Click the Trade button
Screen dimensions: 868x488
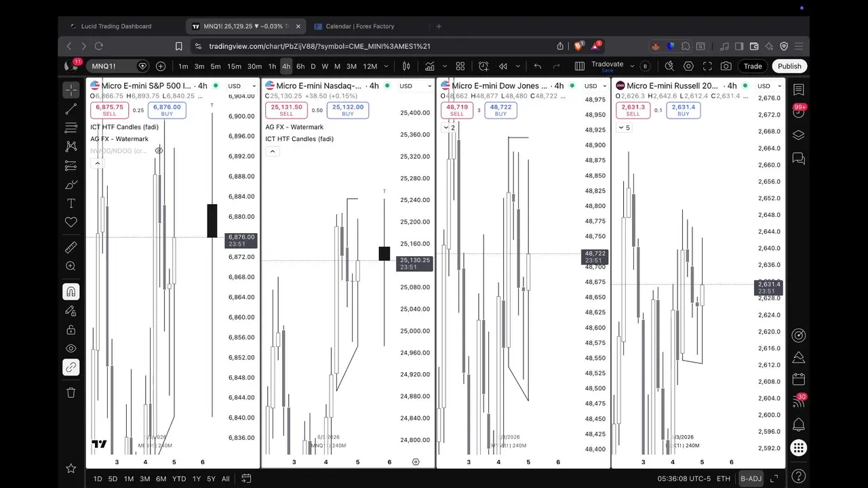tap(753, 66)
